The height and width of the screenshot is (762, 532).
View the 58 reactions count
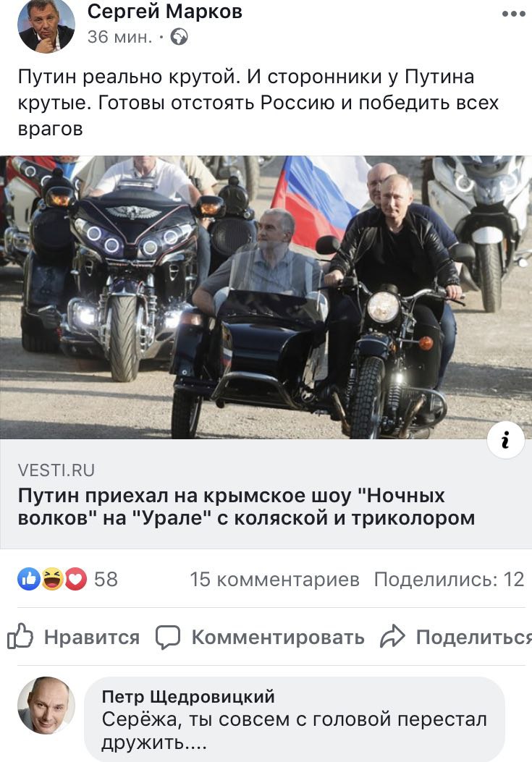pos(106,579)
